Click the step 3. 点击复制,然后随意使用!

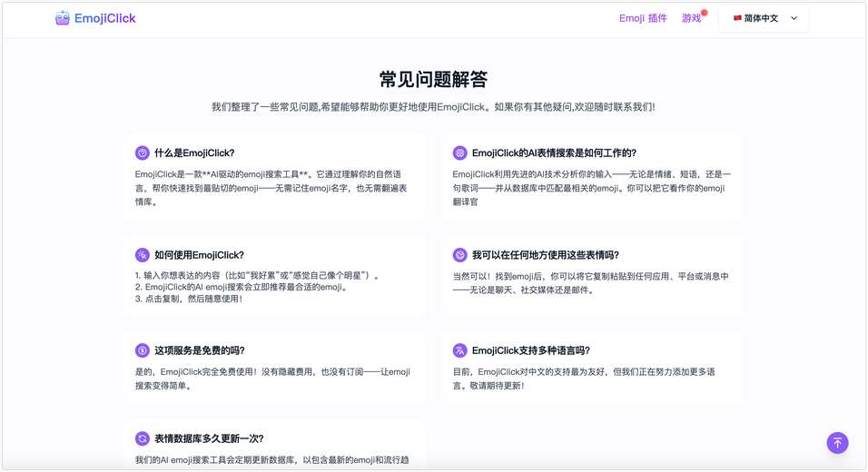point(189,299)
